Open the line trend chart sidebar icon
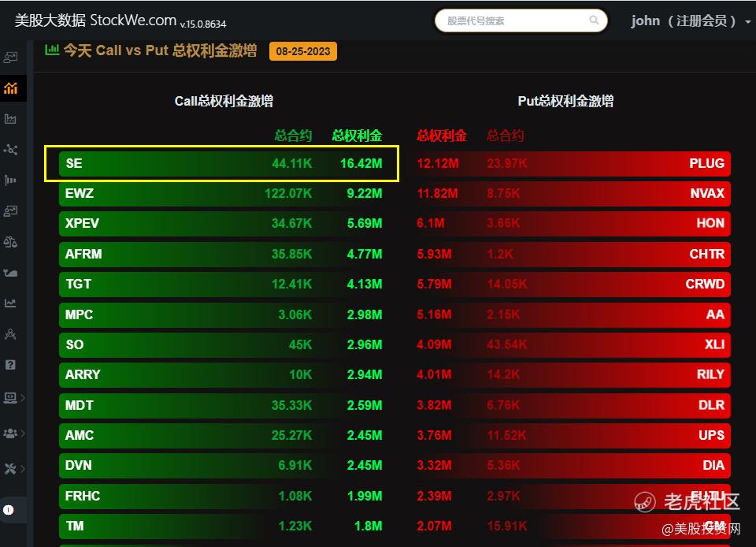This screenshot has width=756, height=547. coord(10,303)
